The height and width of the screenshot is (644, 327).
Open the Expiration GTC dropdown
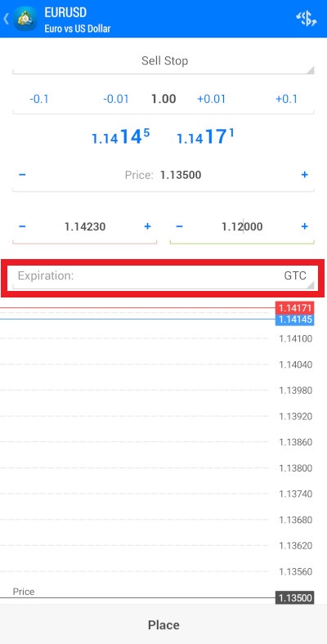163,276
